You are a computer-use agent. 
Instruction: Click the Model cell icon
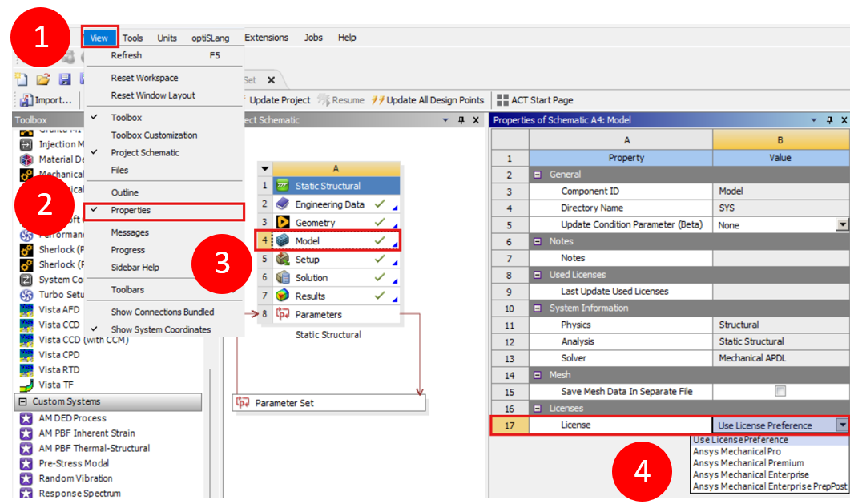point(283,240)
